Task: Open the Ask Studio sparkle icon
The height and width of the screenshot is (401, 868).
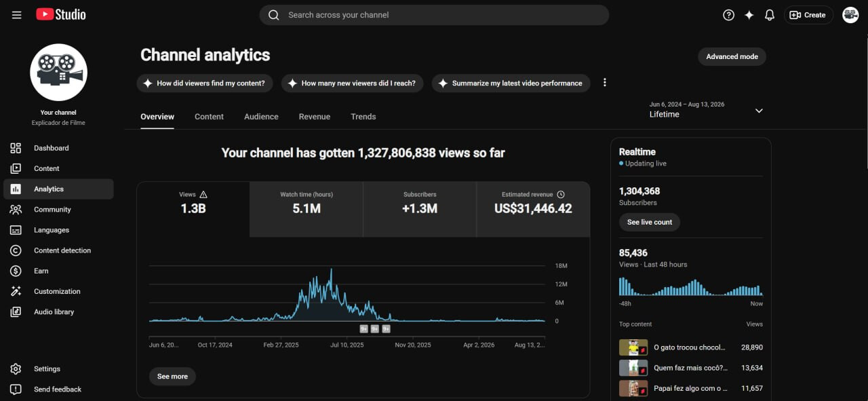Action: click(x=749, y=15)
